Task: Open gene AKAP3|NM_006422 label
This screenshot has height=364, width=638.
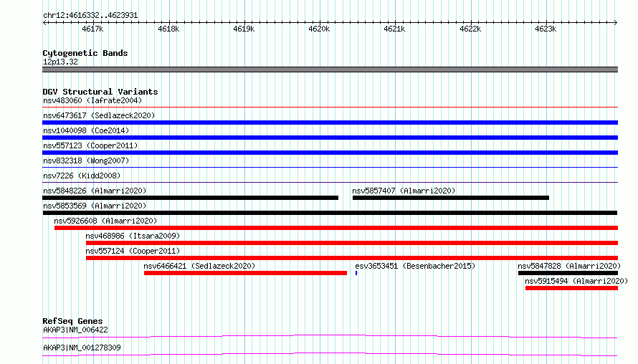Action: tap(76, 330)
